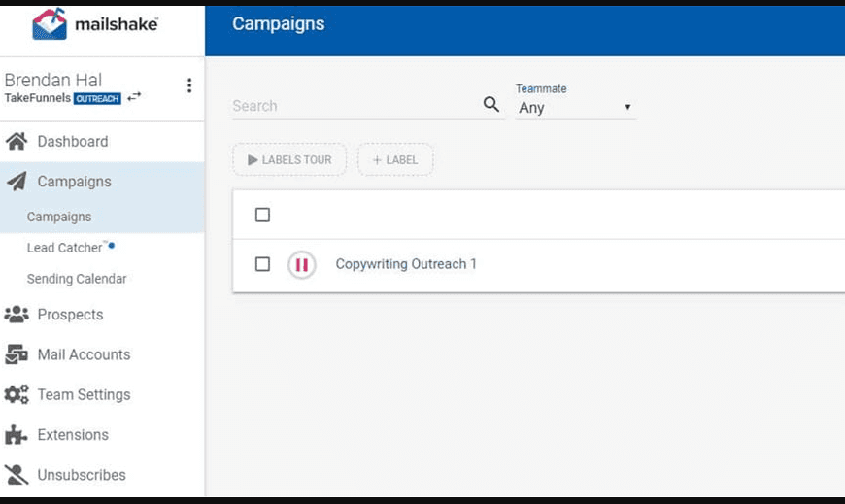This screenshot has height=504, width=845.
Task: Click the Brendan Hal account name
Action: click(x=52, y=81)
